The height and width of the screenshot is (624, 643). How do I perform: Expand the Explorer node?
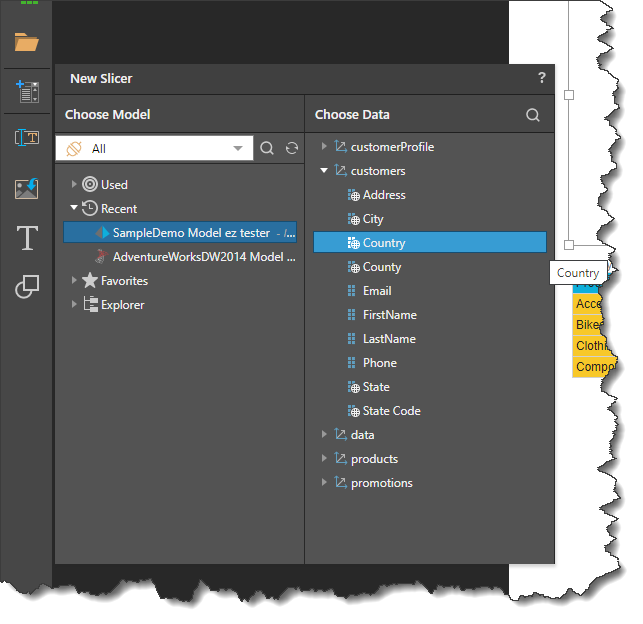pos(74,304)
